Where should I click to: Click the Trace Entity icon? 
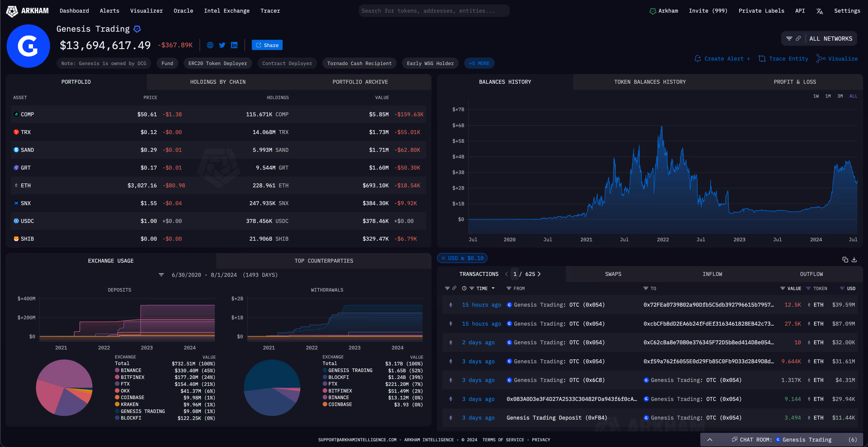[x=762, y=58]
